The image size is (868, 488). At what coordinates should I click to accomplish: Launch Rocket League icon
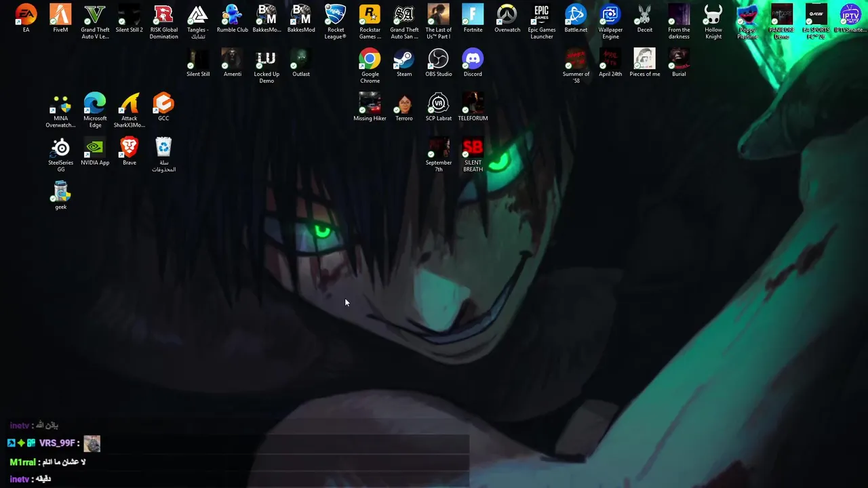point(335,15)
